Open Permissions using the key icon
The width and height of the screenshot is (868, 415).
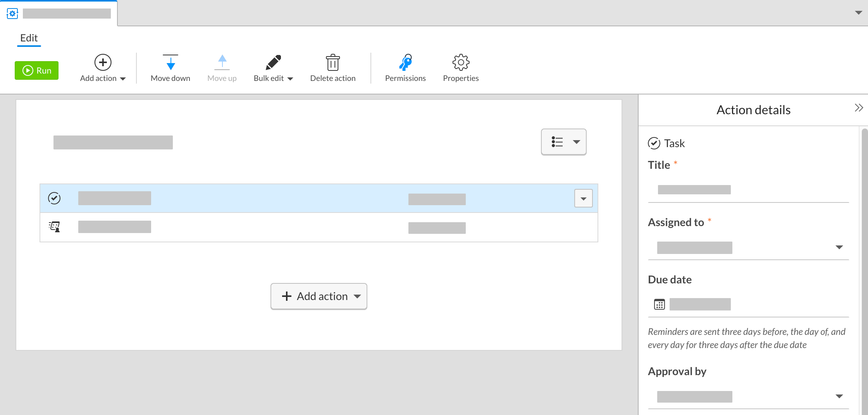pos(405,63)
